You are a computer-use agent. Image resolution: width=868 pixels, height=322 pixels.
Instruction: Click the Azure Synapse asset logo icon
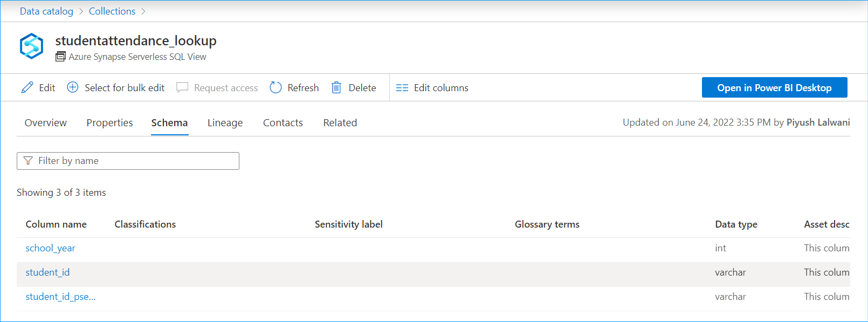[x=31, y=46]
